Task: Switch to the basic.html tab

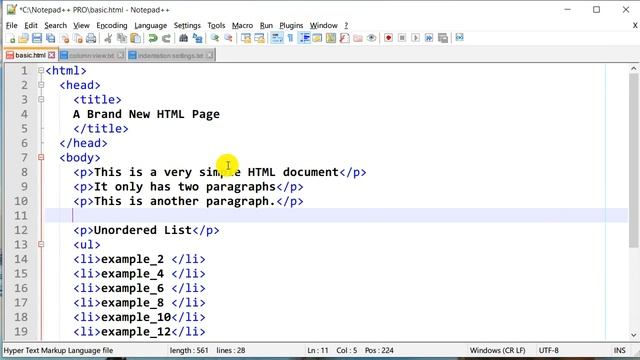Action: click(x=30, y=55)
